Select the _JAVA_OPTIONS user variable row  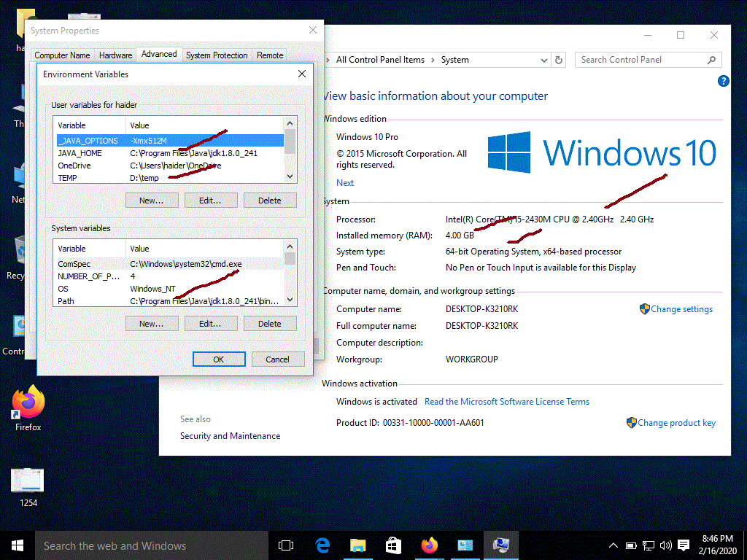click(x=170, y=141)
